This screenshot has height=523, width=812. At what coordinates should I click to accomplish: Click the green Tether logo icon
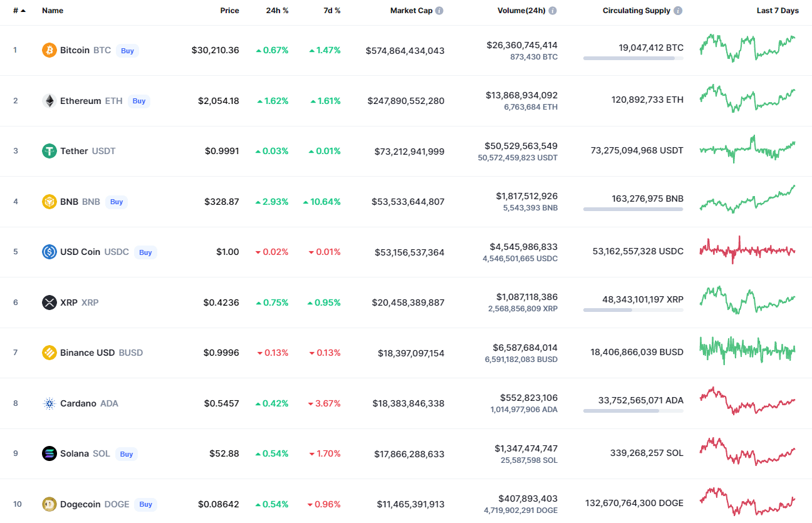[49, 151]
